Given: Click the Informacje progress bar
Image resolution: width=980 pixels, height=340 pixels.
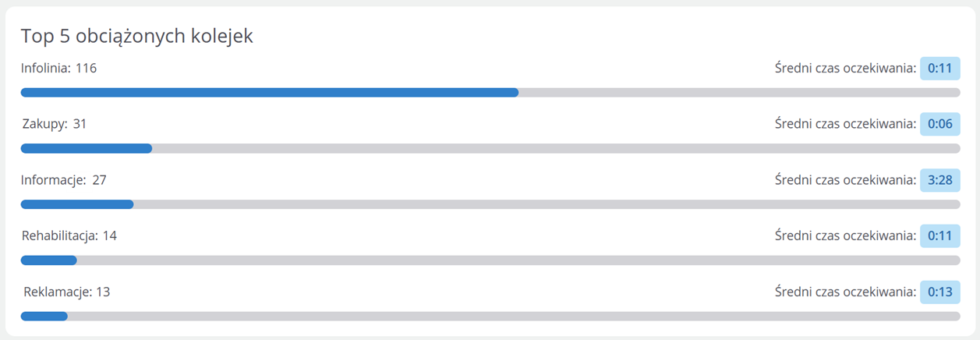Looking at the screenshot, I should click(490, 205).
